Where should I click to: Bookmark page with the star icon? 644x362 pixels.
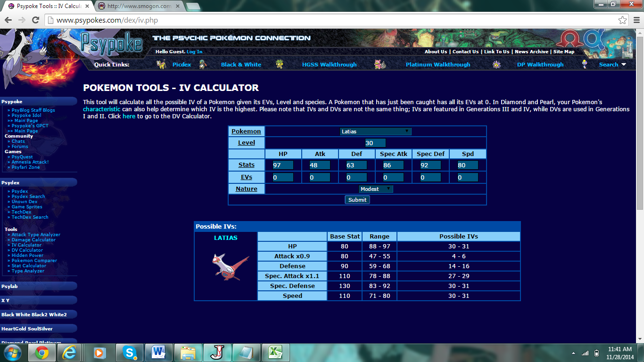(623, 20)
